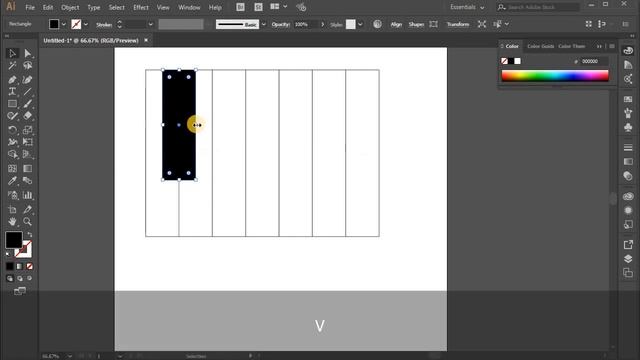Select the Shape Builder tool
Viewport: 640px width, 360px height.
[x=12, y=154]
